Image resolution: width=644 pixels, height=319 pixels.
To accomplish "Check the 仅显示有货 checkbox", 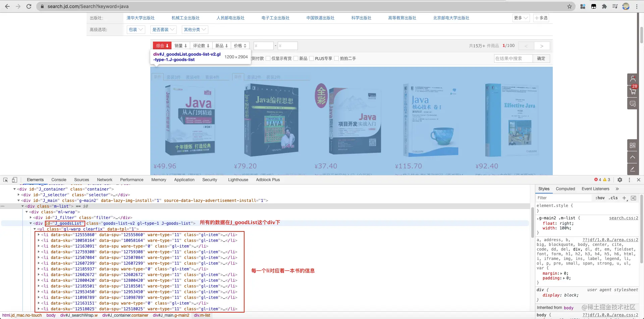I will (x=268, y=58).
